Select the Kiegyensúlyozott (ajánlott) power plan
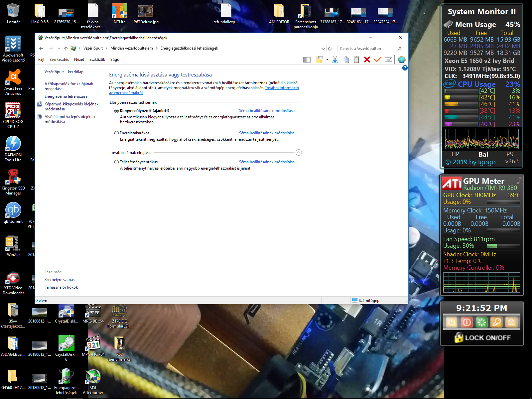Viewport: 532px width, 399px height. tap(116, 111)
